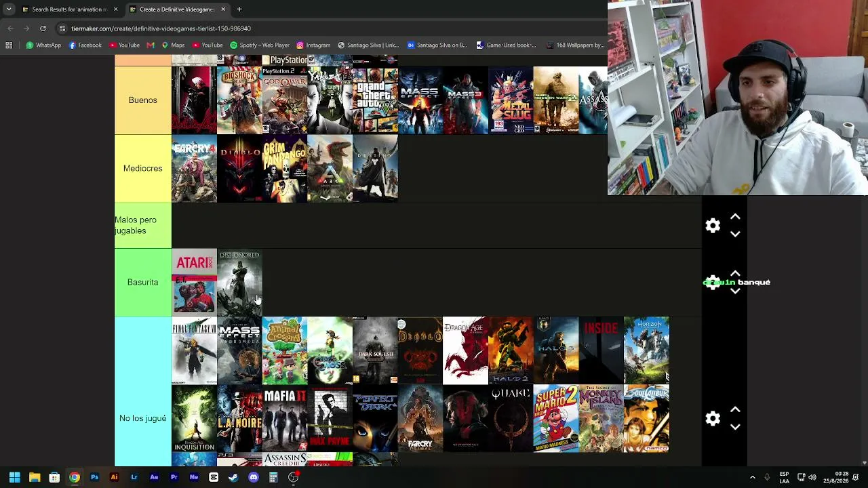The width and height of the screenshot is (868, 488).
Task: Open the Spotify Web Player bookmark
Action: (260, 45)
